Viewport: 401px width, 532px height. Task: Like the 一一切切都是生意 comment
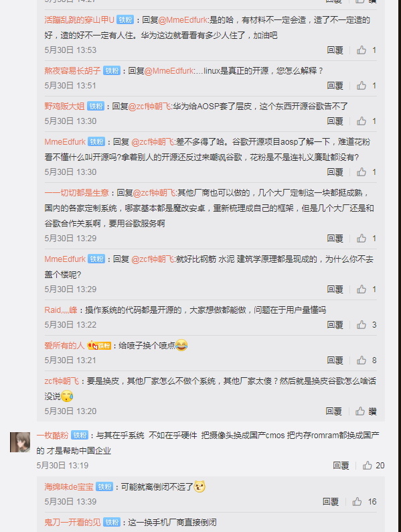(x=362, y=238)
